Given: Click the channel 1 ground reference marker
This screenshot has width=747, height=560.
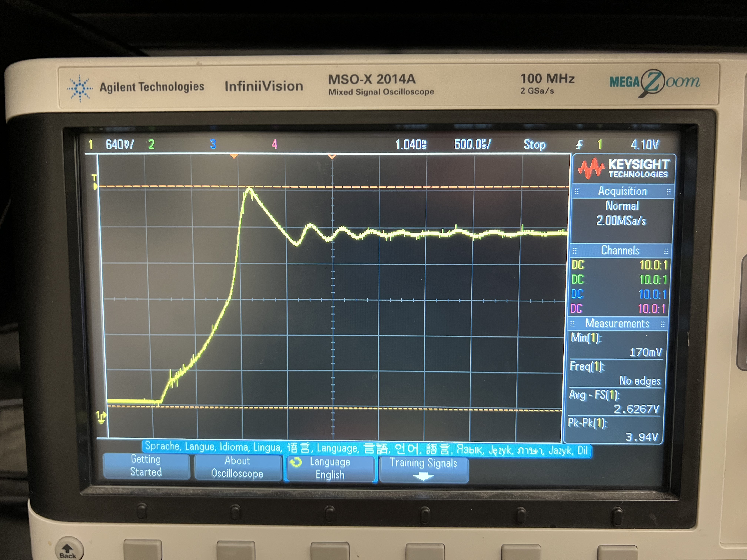Looking at the screenshot, I should click(101, 417).
